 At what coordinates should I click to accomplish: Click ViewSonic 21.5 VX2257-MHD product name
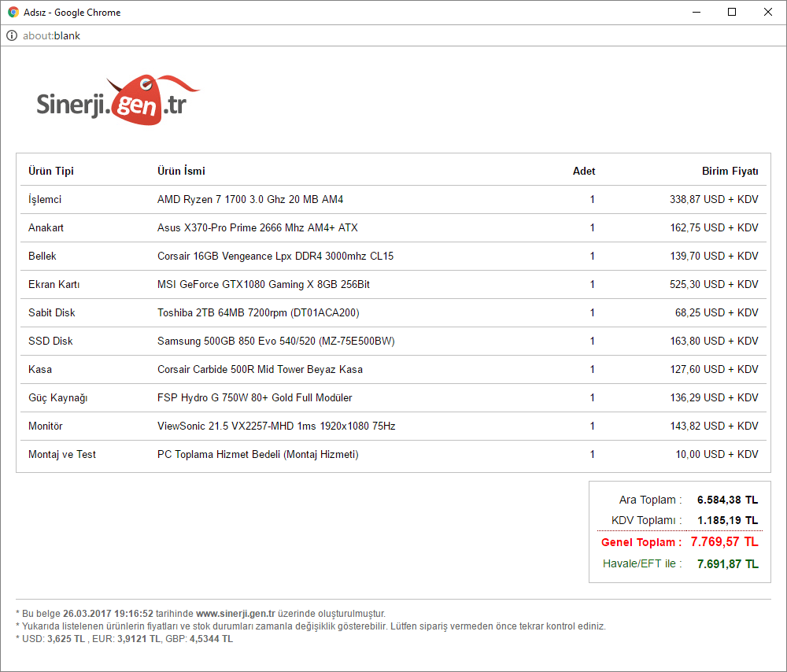(x=276, y=426)
